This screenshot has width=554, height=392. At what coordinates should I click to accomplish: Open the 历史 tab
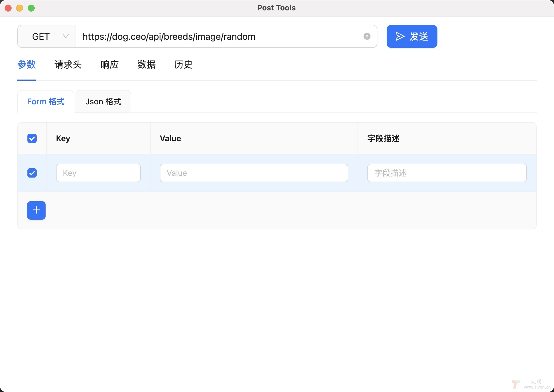(x=184, y=64)
